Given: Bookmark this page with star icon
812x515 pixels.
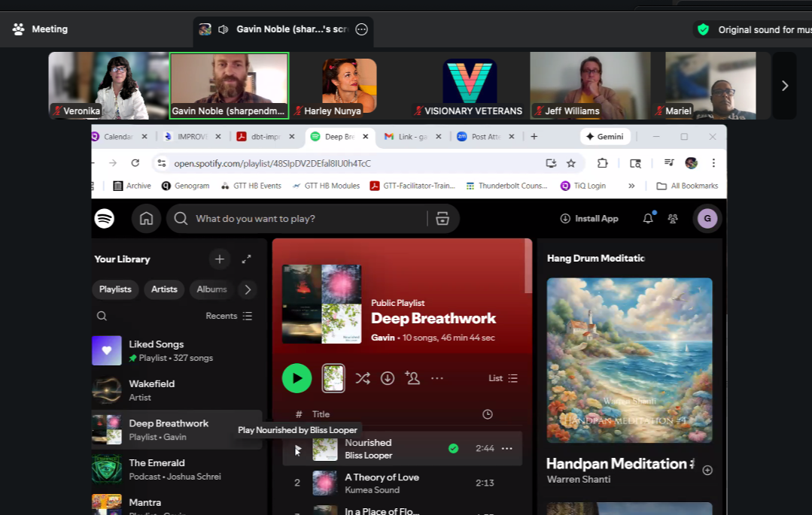Looking at the screenshot, I should (571, 163).
